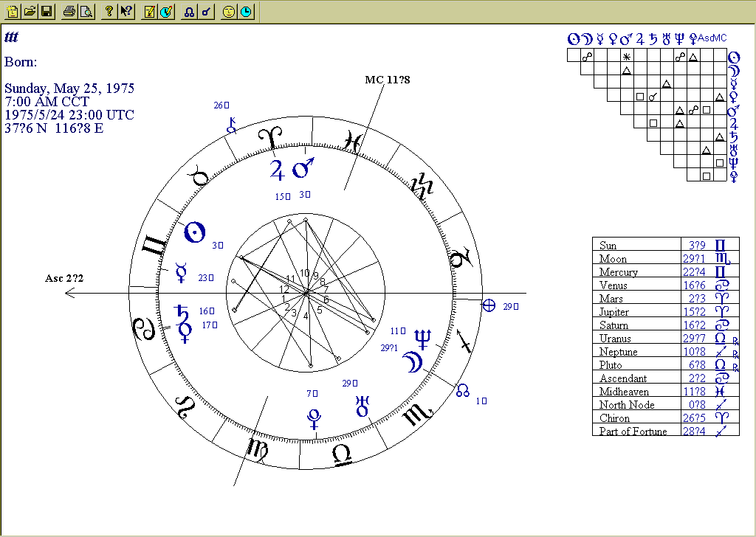Open print preview with the magnifier page icon
The width and height of the screenshot is (756, 537).
point(86,12)
